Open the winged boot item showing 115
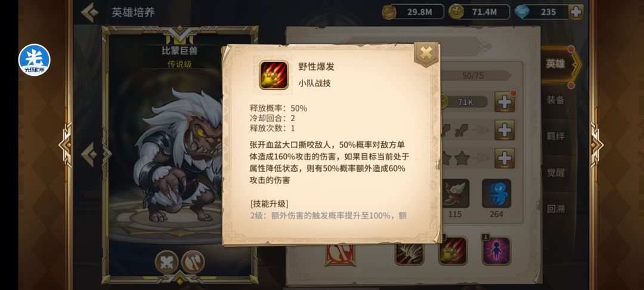The height and width of the screenshot is (290, 644). (x=455, y=193)
